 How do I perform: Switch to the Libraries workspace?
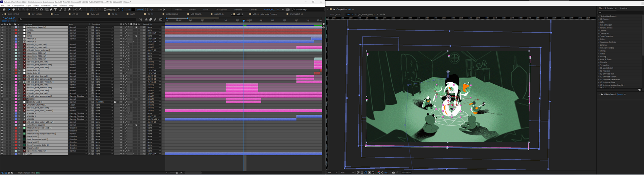click(253, 10)
